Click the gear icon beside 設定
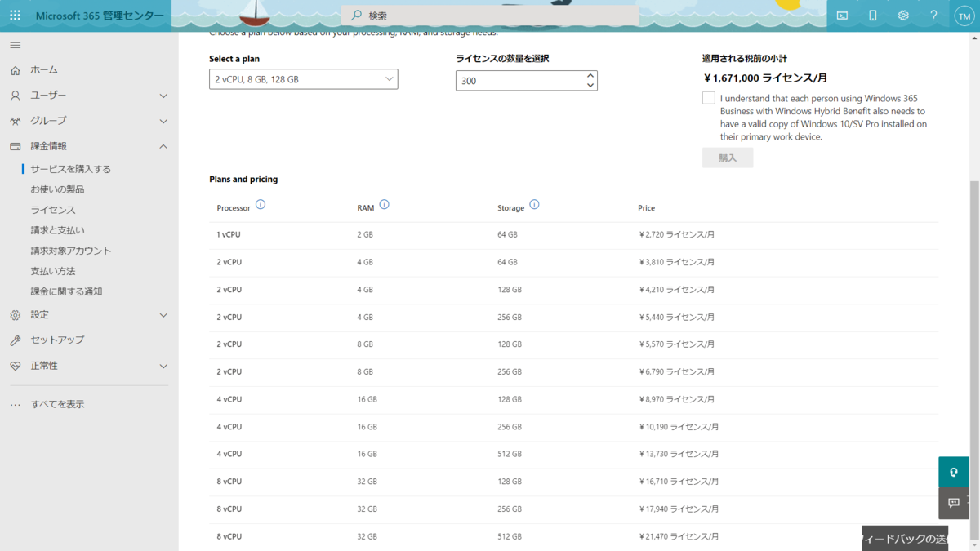This screenshot has height=551, width=980. [x=15, y=315]
